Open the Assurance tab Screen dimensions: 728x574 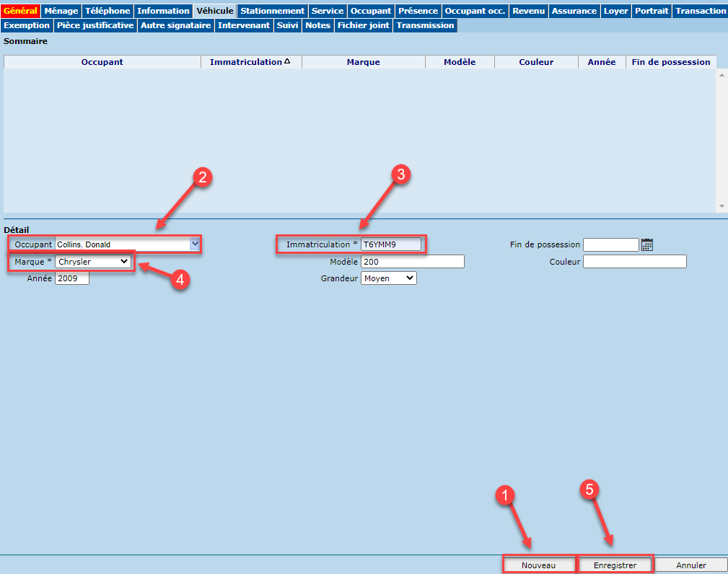coord(574,11)
